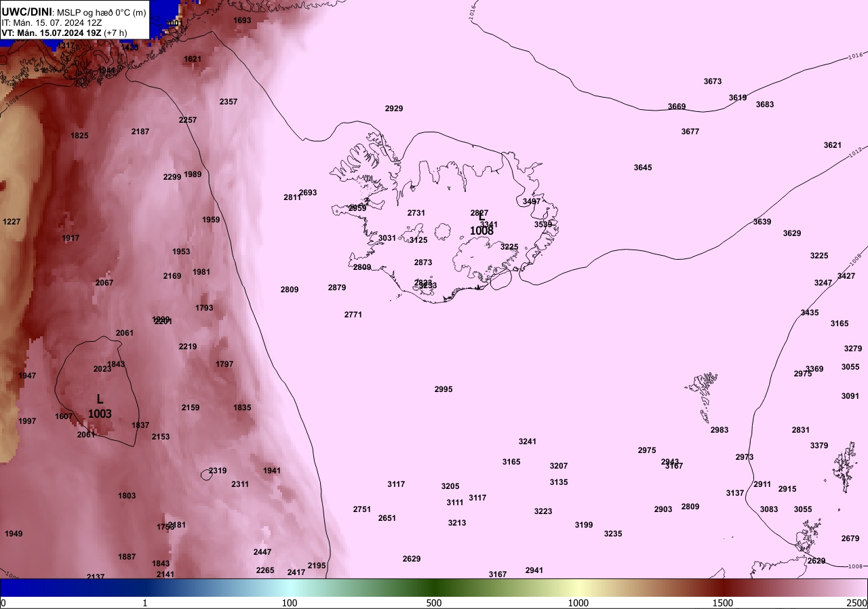Image resolution: width=868 pixels, height=609 pixels.
Task: Click the height value 2693
Action: pyautogui.click(x=308, y=193)
